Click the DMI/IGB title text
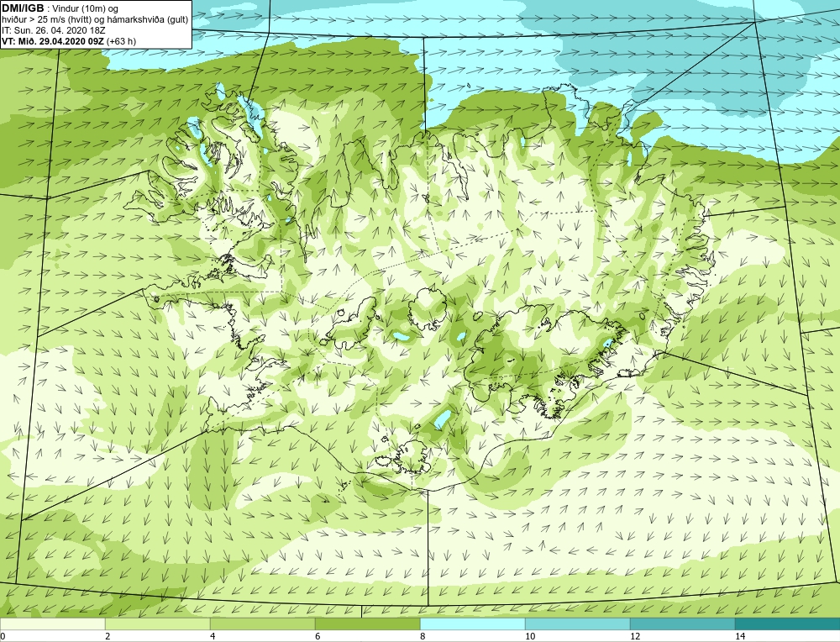840x642 pixels. click(x=23, y=8)
